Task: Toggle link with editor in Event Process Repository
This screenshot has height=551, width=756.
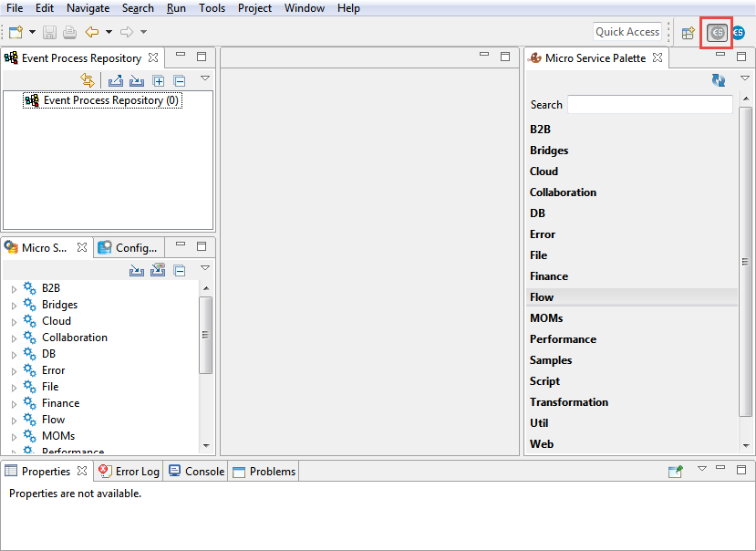Action: (x=88, y=80)
